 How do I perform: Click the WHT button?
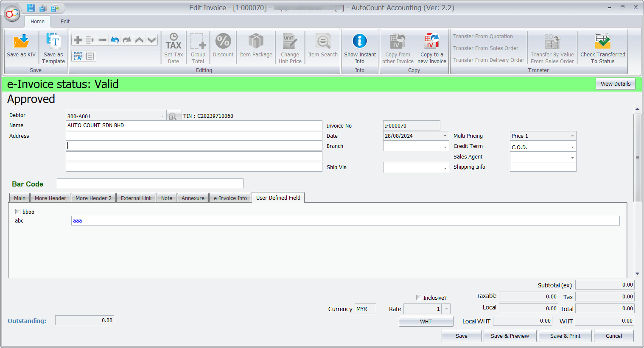tap(426, 322)
